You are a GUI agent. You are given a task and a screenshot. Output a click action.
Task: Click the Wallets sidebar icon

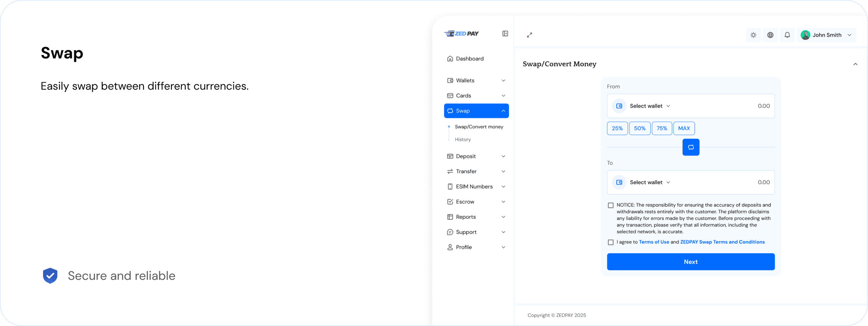pos(450,80)
